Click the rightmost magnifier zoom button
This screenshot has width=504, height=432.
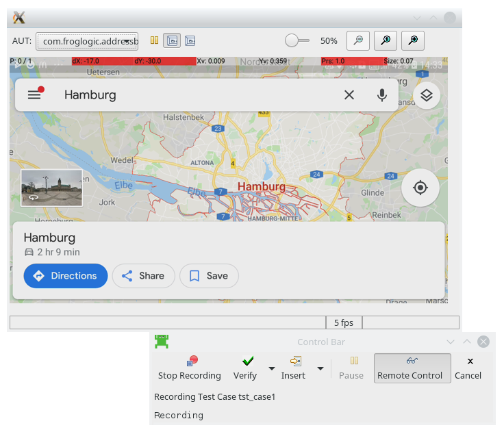point(412,41)
